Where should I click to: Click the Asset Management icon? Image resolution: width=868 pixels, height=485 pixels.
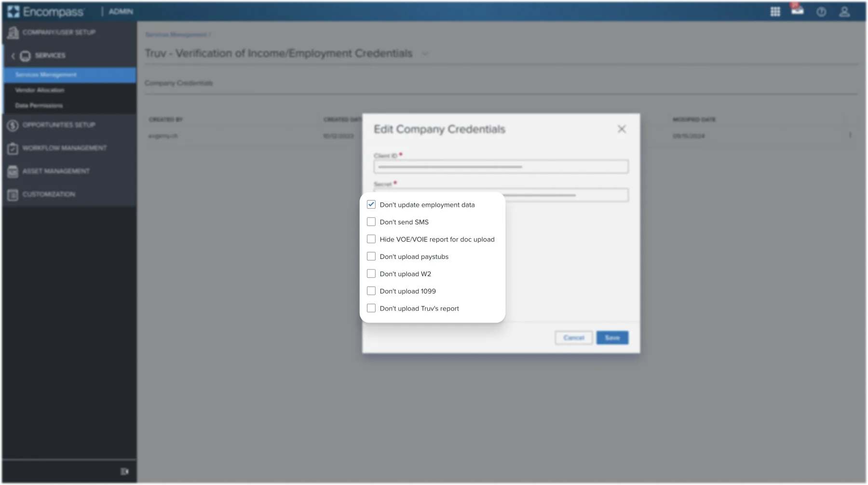coord(13,172)
